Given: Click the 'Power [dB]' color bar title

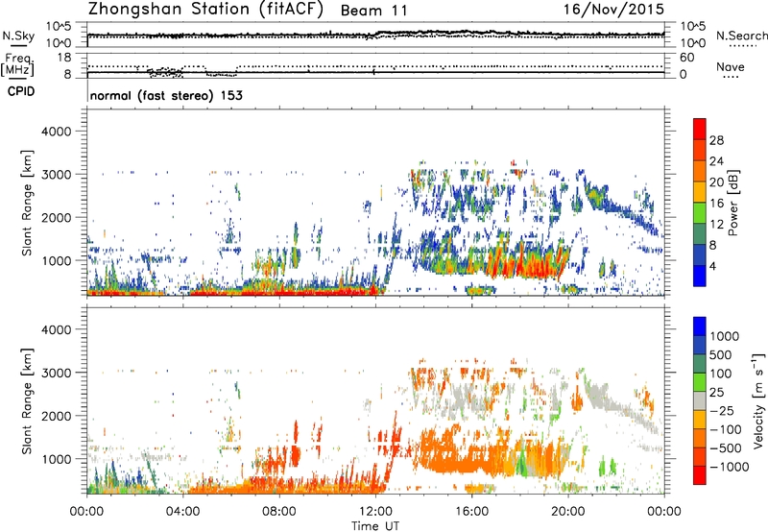Looking at the screenshot, I should coord(733,203).
